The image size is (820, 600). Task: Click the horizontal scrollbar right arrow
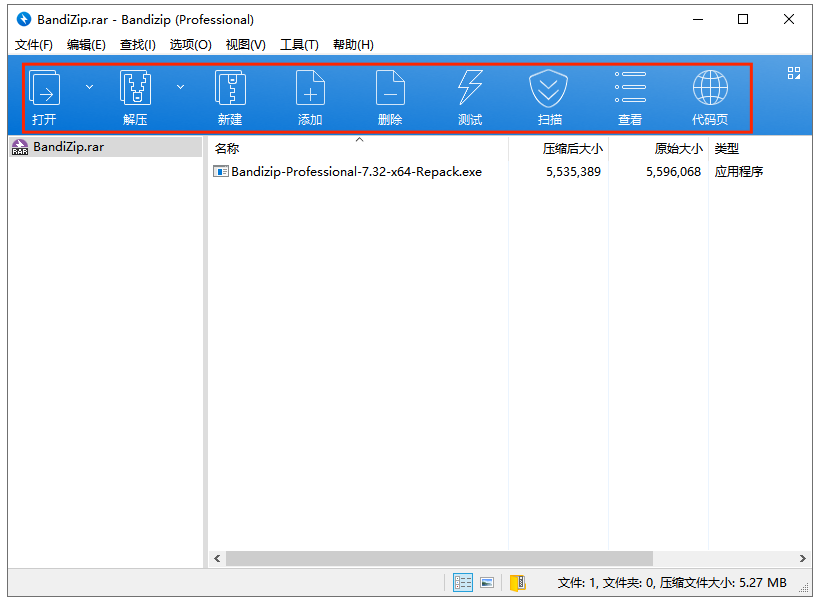pos(803,559)
